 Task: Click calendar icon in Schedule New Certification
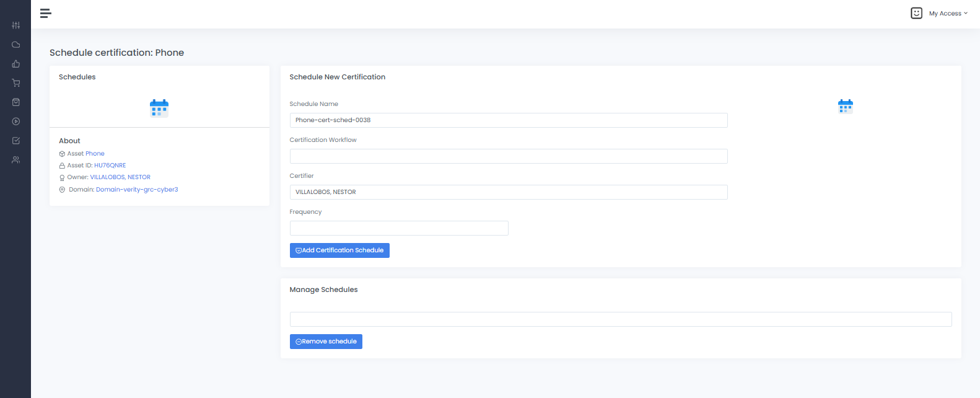point(846,106)
